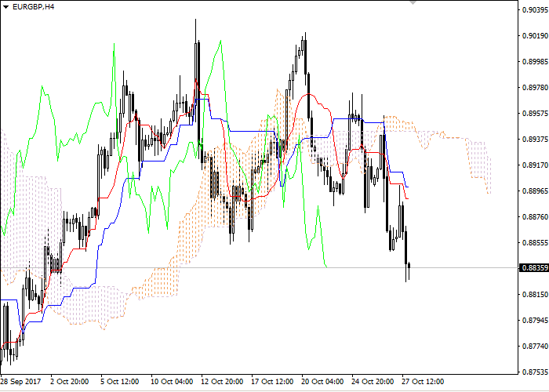
Task: Click price level 0.89375 on scale
Action: click(535, 140)
